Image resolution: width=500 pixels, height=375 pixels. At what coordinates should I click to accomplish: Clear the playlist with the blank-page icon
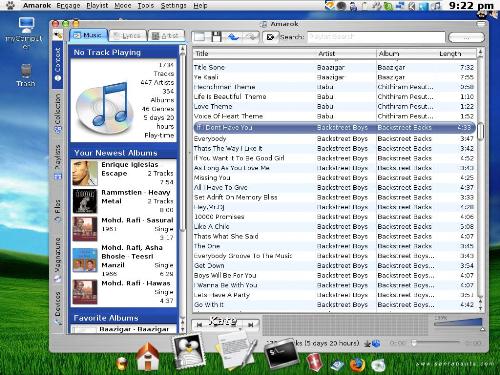pos(200,37)
